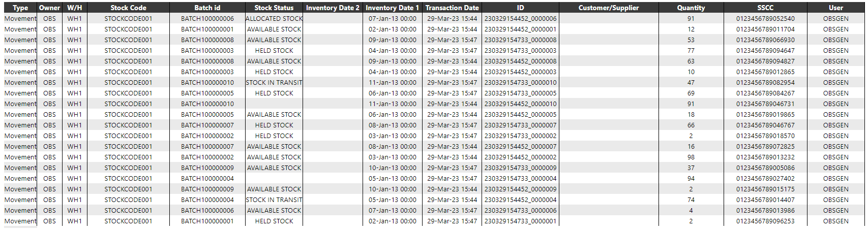Click SSCC value 0123456789066930
This screenshot has width=868, height=233.
click(765, 40)
